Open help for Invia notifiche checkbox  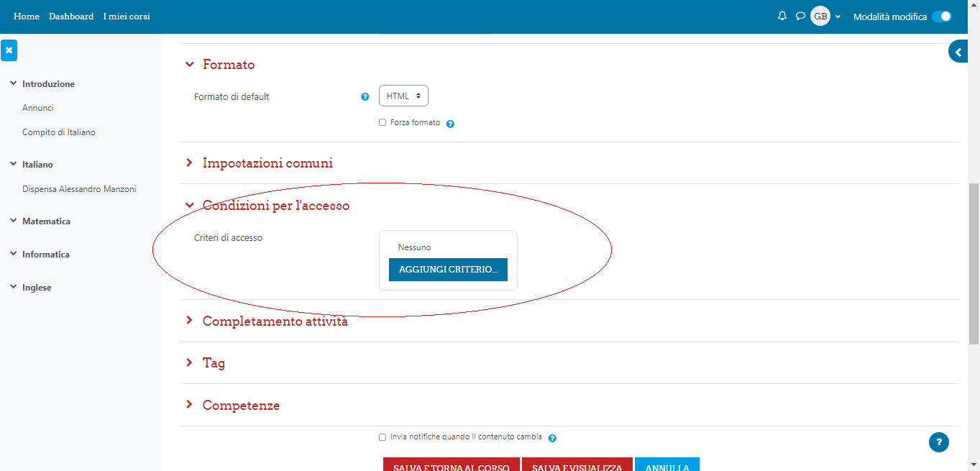552,437
